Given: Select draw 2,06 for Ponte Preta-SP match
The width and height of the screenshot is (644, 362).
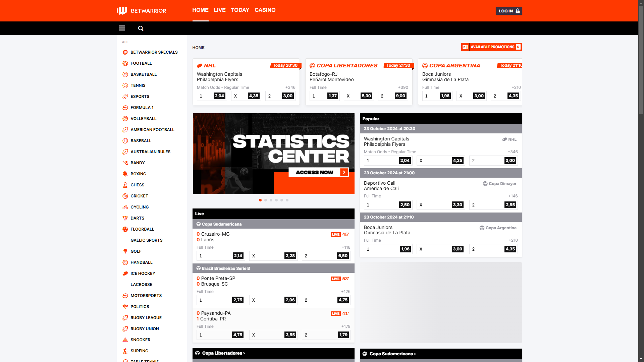Looking at the screenshot, I should pos(273,300).
